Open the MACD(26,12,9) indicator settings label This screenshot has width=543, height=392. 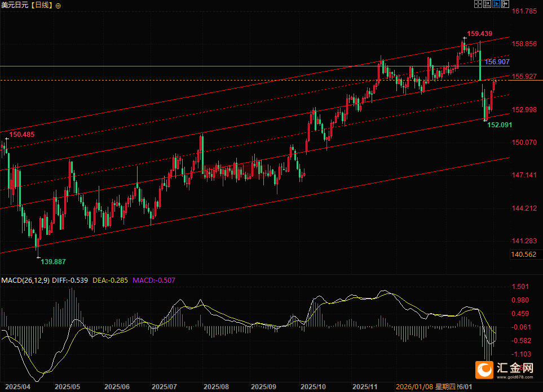(x=24, y=280)
